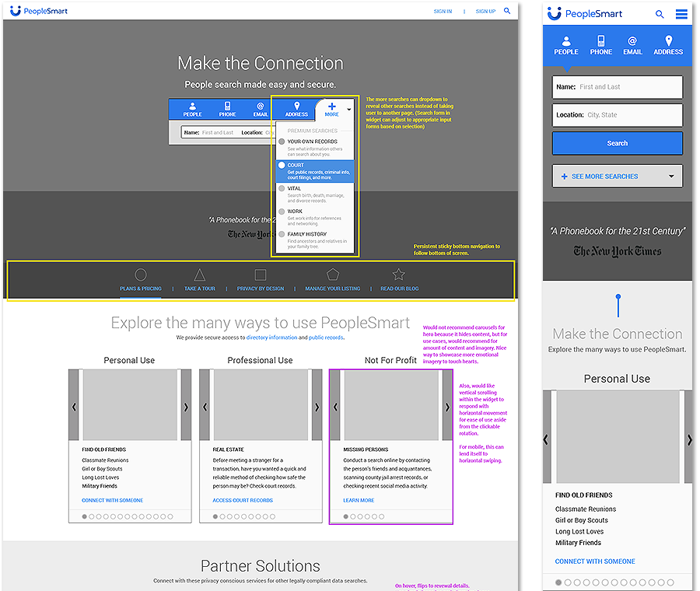Show previous slide in Professional Use carousel

coord(205,407)
